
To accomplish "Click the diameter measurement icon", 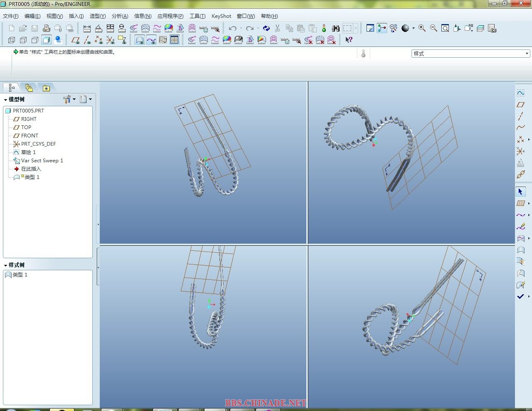I will pos(122,28).
